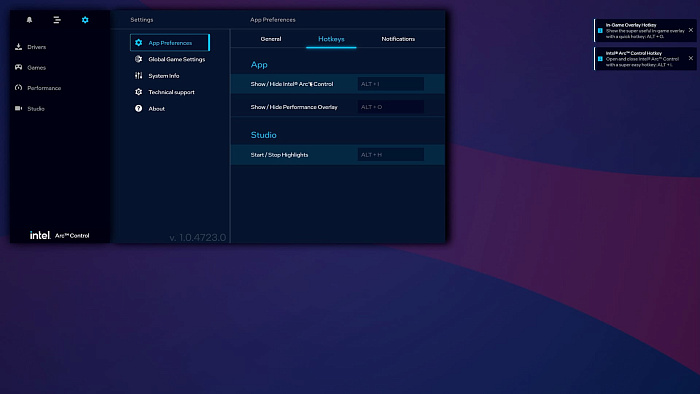Screen dimensions: 700x394
Task: Click the About question mark icon
Action: click(x=139, y=108)
